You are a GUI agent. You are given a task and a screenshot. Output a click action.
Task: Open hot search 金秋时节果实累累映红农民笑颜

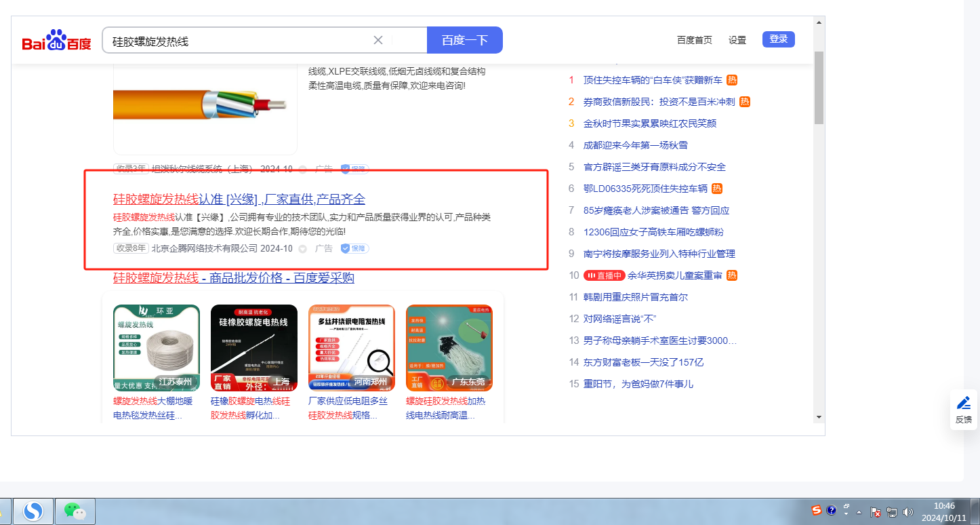pos(650,123)
